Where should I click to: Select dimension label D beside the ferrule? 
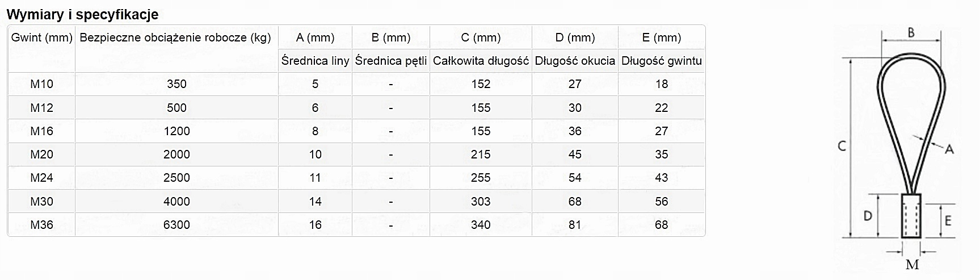pyautogui.click(x=868, y=216)
